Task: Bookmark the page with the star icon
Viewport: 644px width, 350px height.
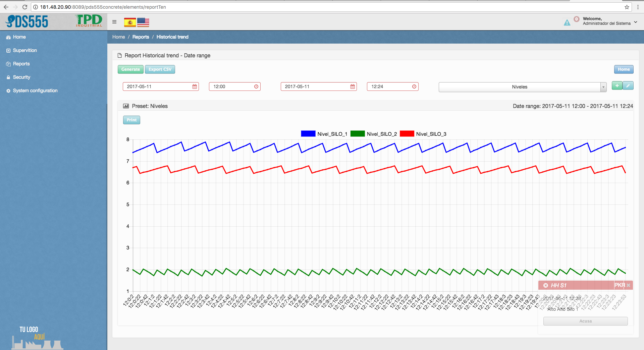Action: point(627,7)
